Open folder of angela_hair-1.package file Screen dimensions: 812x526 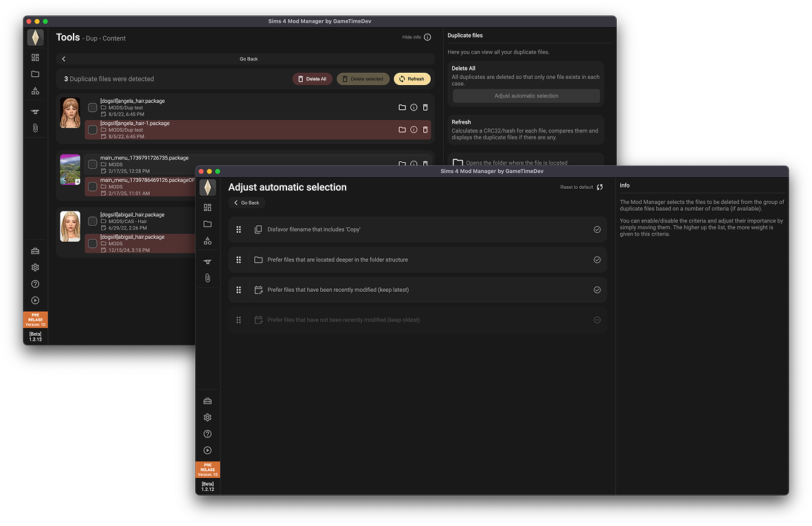click(402, 129)
